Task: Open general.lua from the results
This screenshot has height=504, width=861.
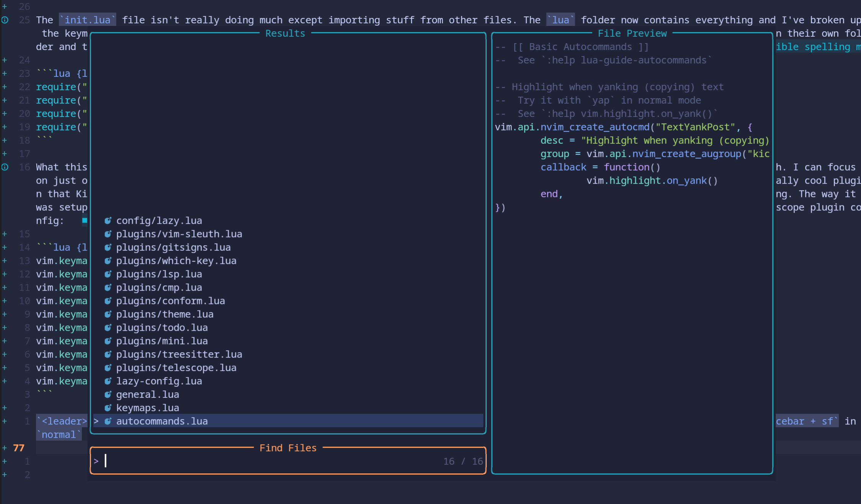Action: point(148,395)
